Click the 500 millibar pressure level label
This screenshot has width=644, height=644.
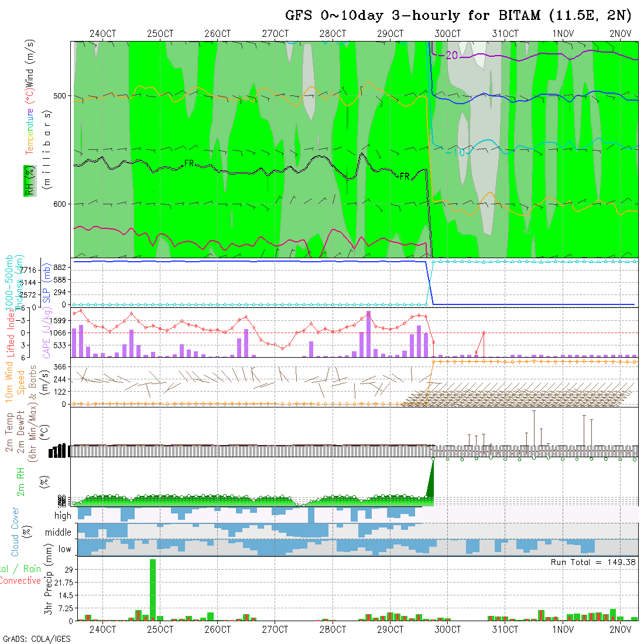[x=61, y=96]
